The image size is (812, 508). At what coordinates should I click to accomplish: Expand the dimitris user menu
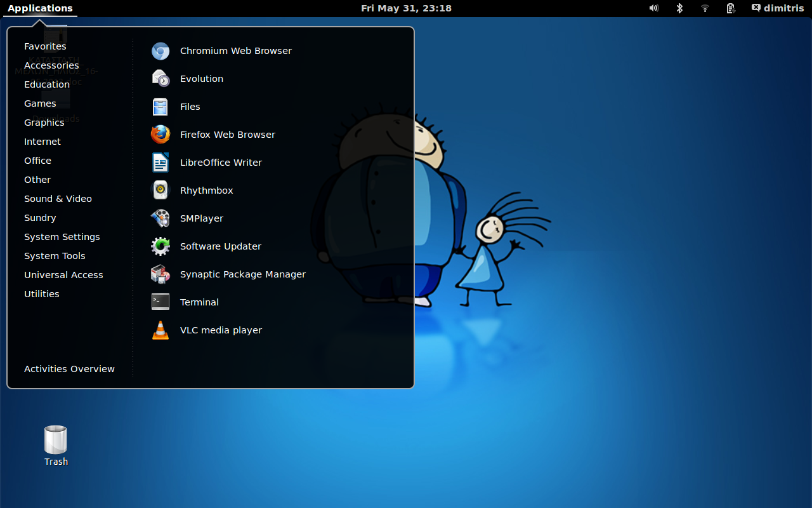[x=777, y=8]
